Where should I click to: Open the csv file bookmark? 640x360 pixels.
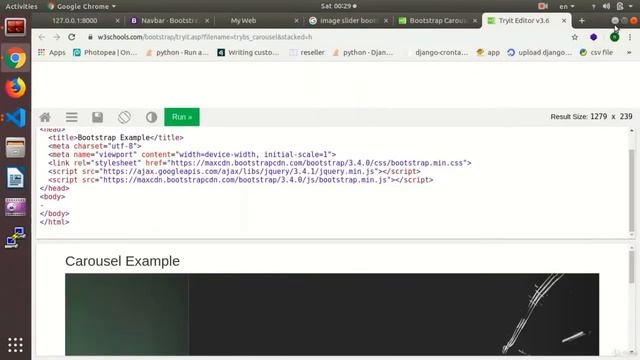596,53
